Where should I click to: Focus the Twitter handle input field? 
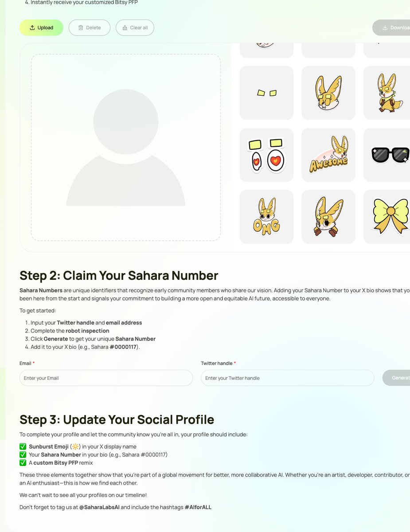point(287,378)
